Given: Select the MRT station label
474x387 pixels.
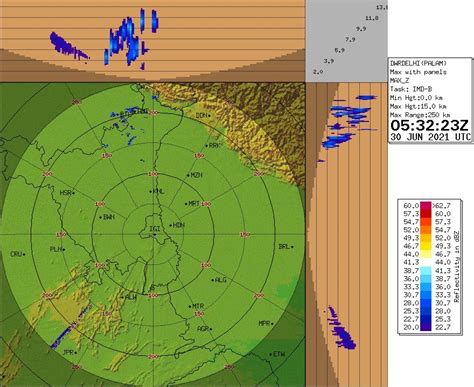Looking at the screenshot, I should pos(194,203).
